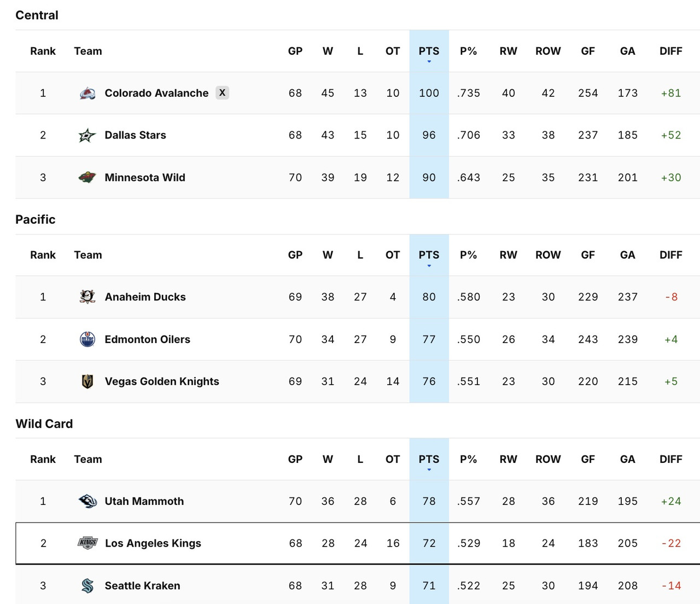
Task: Click the Minnesota Wild logo
Action: 87,177
